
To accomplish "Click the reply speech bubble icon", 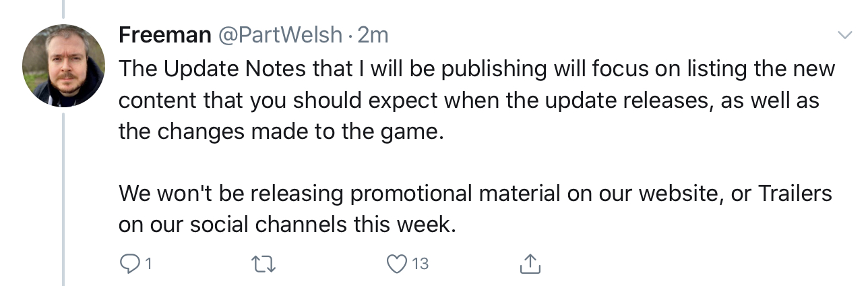I will [x=128, y=264].
